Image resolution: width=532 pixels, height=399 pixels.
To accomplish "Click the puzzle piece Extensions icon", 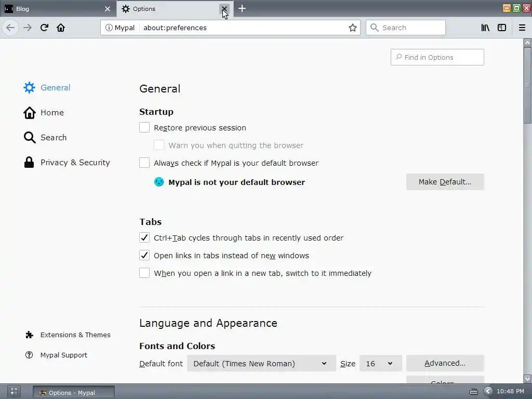I will [29, 335].
